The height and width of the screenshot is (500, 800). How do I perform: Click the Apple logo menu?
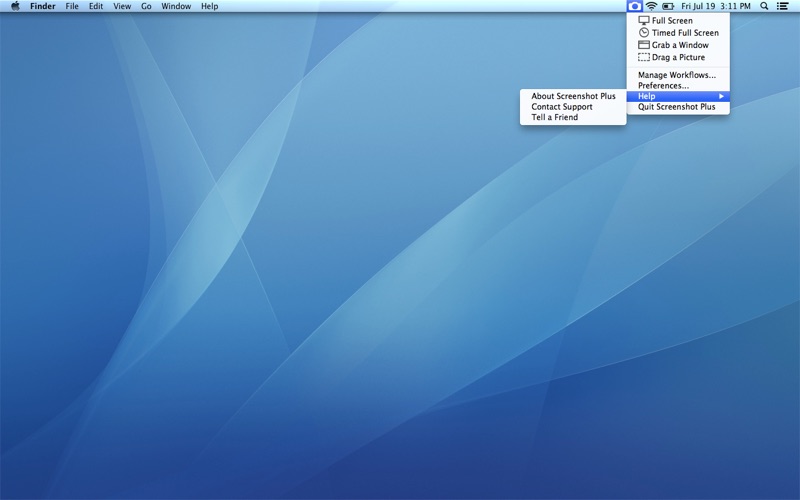tap(15, 6)
